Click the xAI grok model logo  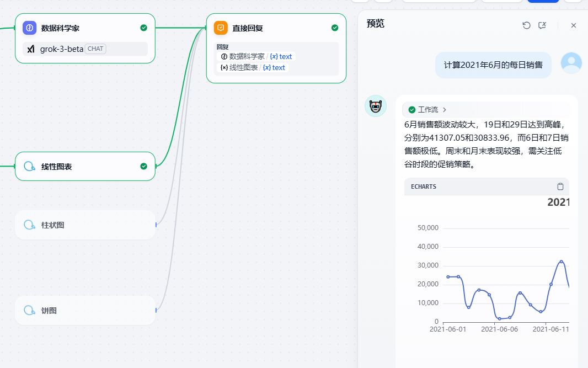coord(31,49)
